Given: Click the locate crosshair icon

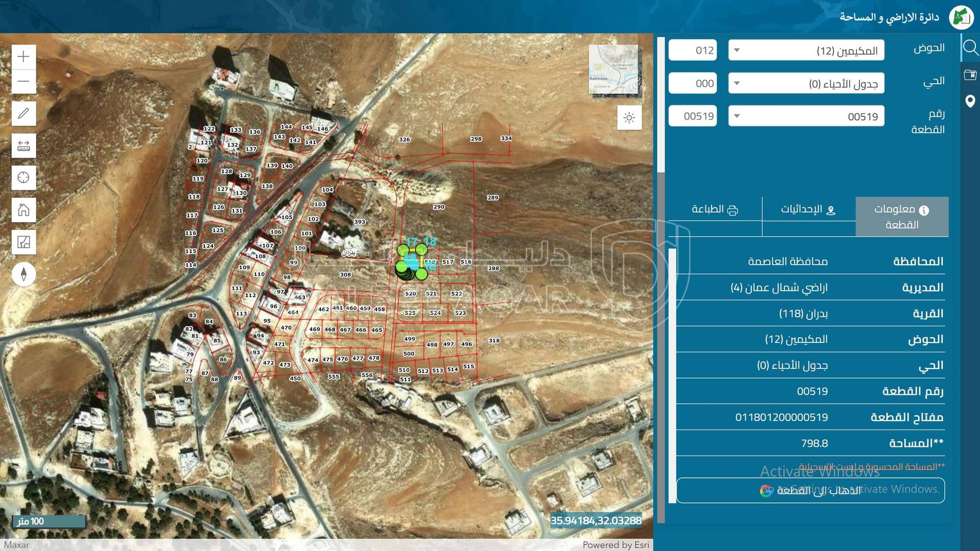Looking at the screenshot, I should [x=23, y=178].
